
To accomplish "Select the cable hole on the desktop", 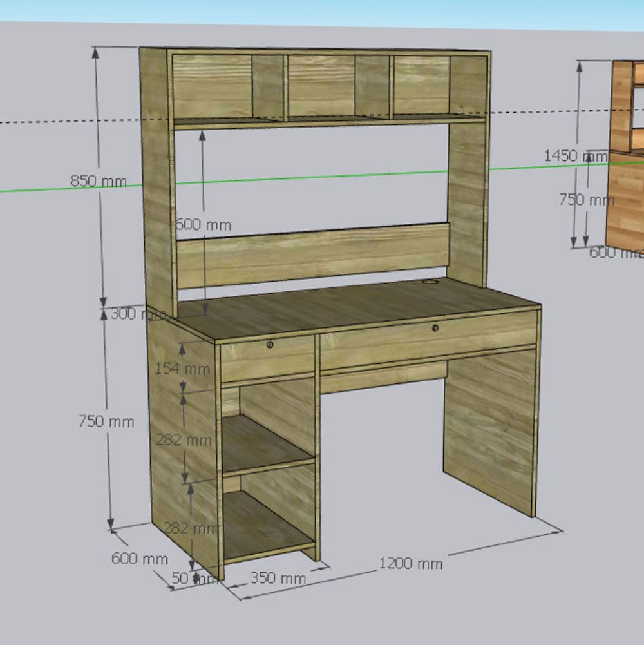I will pyautogui.click(x=430, y=282).
